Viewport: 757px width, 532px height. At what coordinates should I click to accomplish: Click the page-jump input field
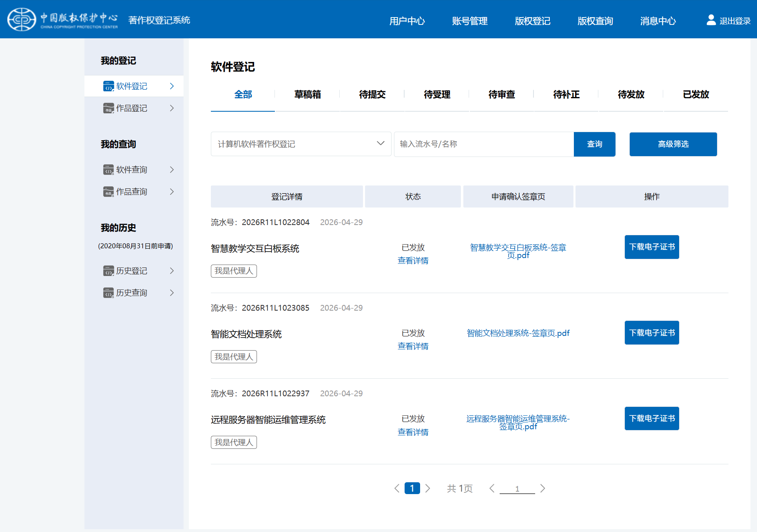click(x=517, y=489)
